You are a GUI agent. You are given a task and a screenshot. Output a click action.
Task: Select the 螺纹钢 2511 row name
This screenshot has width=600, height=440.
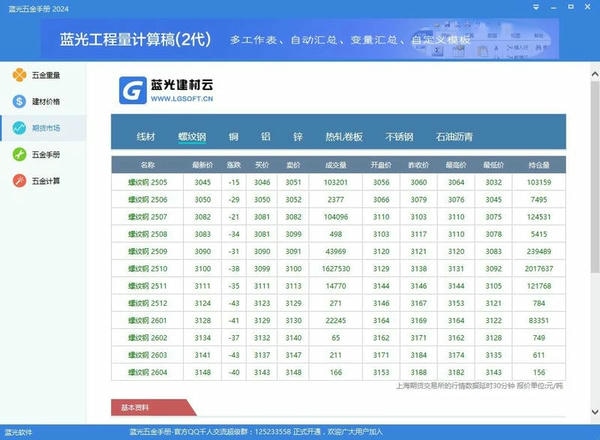pyautogui.click(x=148, y=286)
